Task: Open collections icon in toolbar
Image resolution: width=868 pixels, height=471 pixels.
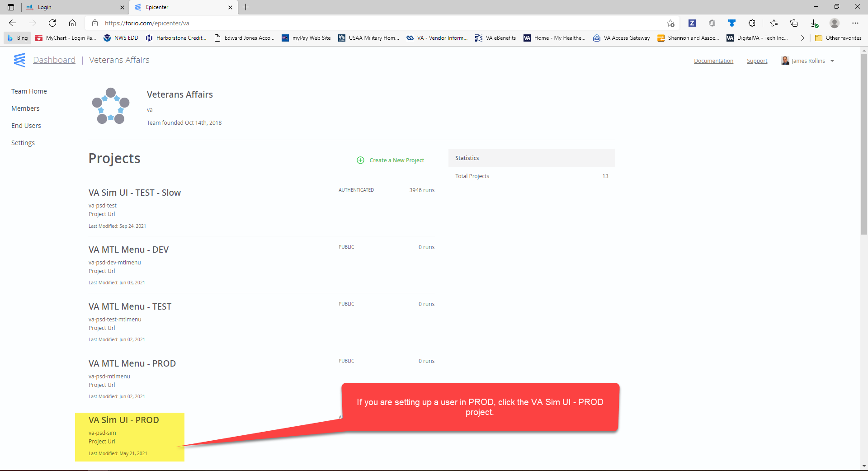Action: pyautogui.click(x=794, y=23)
